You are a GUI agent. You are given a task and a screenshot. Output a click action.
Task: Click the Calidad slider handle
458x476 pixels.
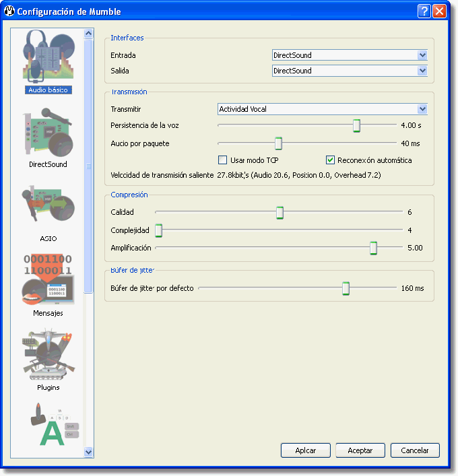(x=280, y=212)
